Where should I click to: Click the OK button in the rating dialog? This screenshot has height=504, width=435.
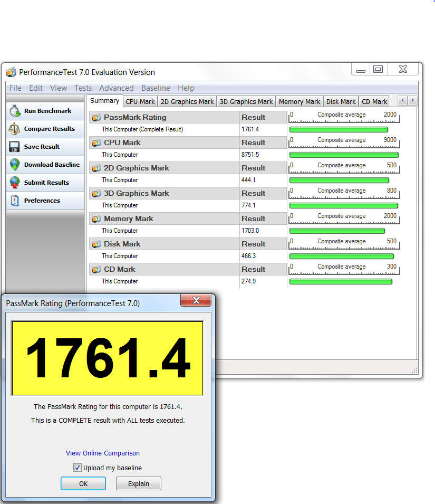click(x=83, y=483)
